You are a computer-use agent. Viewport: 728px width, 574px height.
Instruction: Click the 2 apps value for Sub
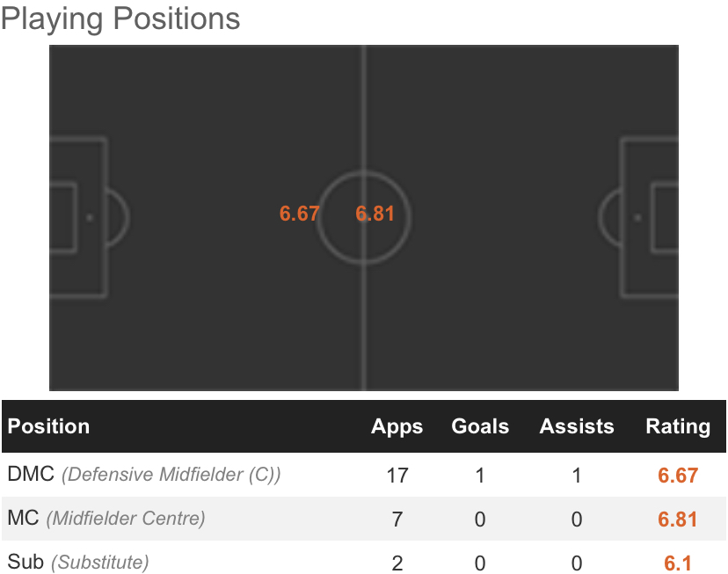pos(397,563)
